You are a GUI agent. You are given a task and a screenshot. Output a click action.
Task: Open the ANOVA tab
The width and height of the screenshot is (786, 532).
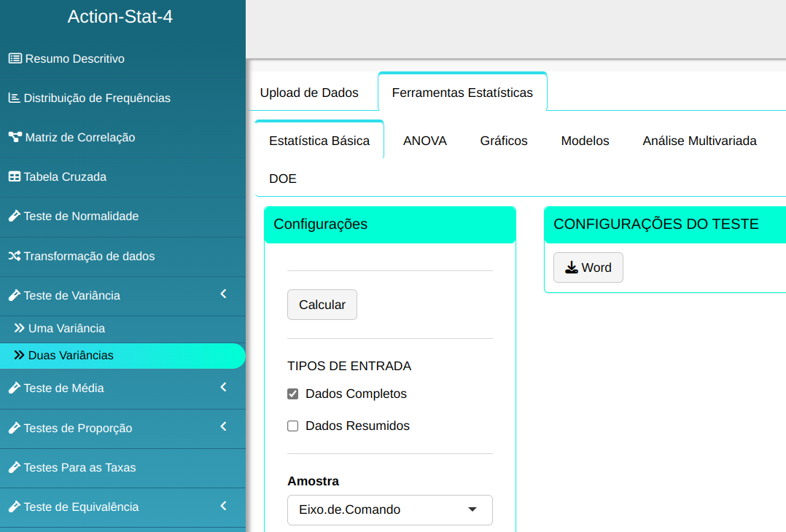[424, 141]
